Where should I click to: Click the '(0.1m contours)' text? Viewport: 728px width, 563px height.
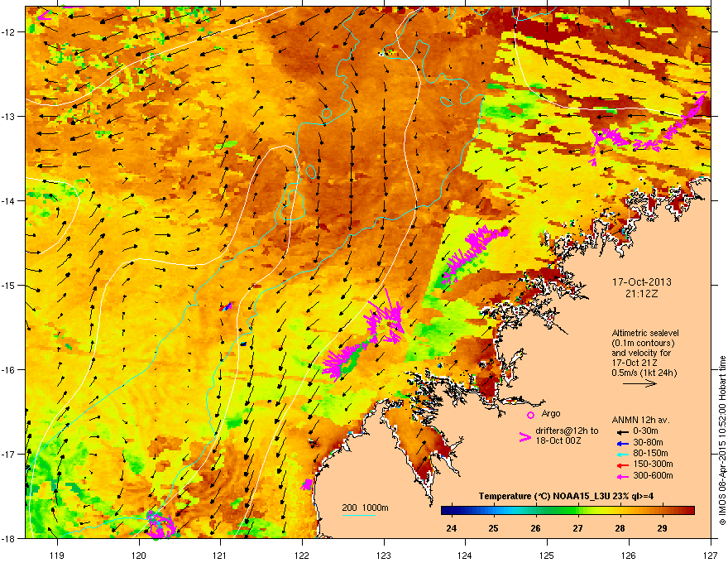pyautogui.click(x=643, y=343)
